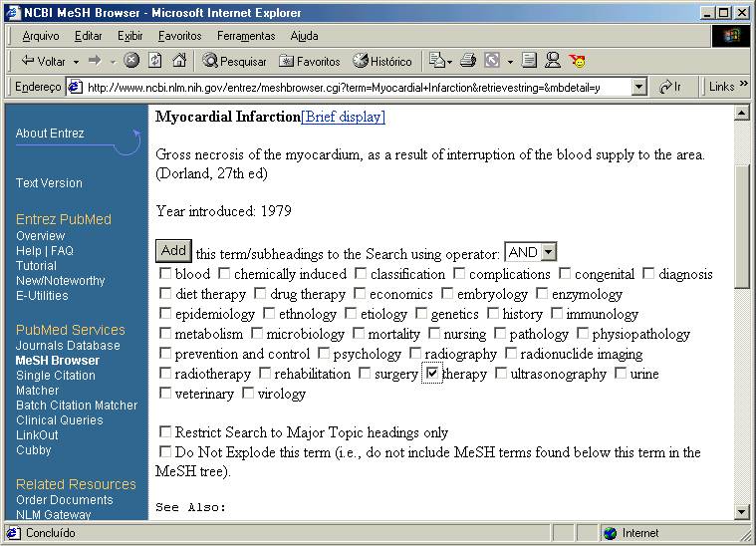Open the Voltar history dropdown arrow
The image size is (756, 546).
point(76,62)
